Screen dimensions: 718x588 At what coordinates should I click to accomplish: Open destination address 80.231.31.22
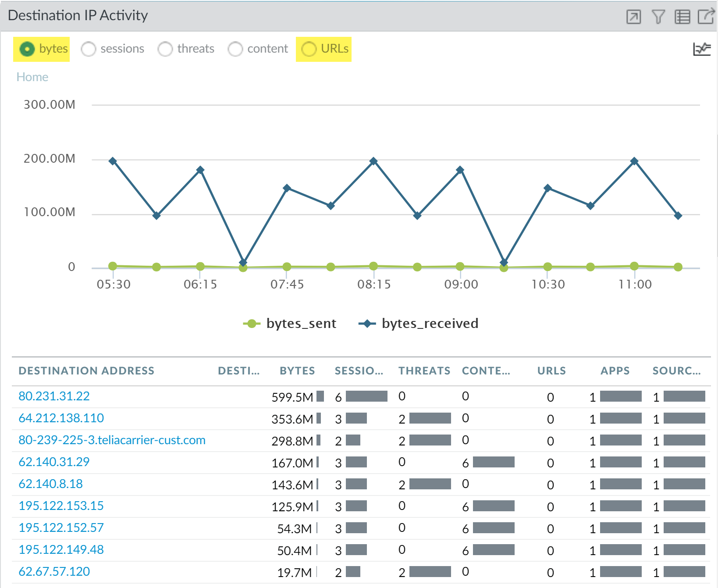[x=54, y=396]
